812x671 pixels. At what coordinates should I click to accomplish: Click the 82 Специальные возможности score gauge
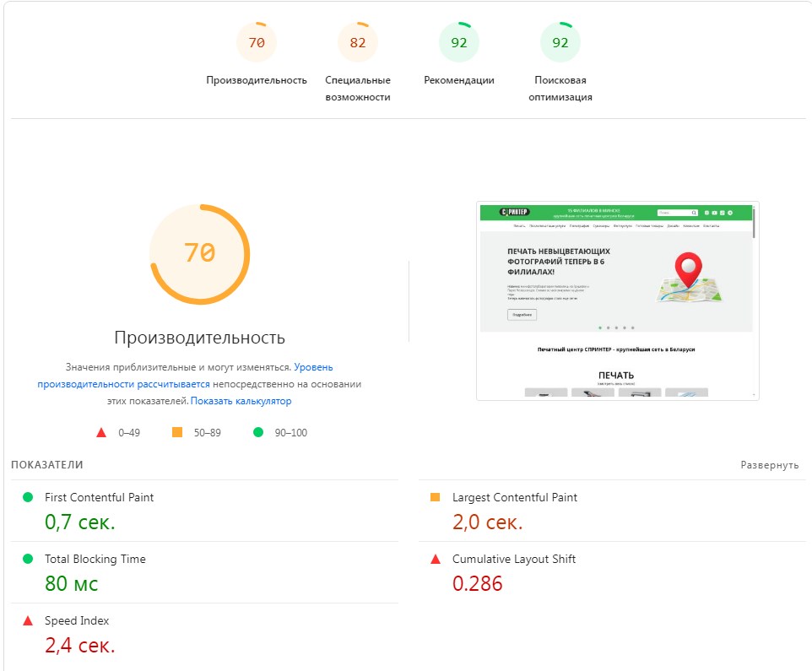[x=357, y=41]
